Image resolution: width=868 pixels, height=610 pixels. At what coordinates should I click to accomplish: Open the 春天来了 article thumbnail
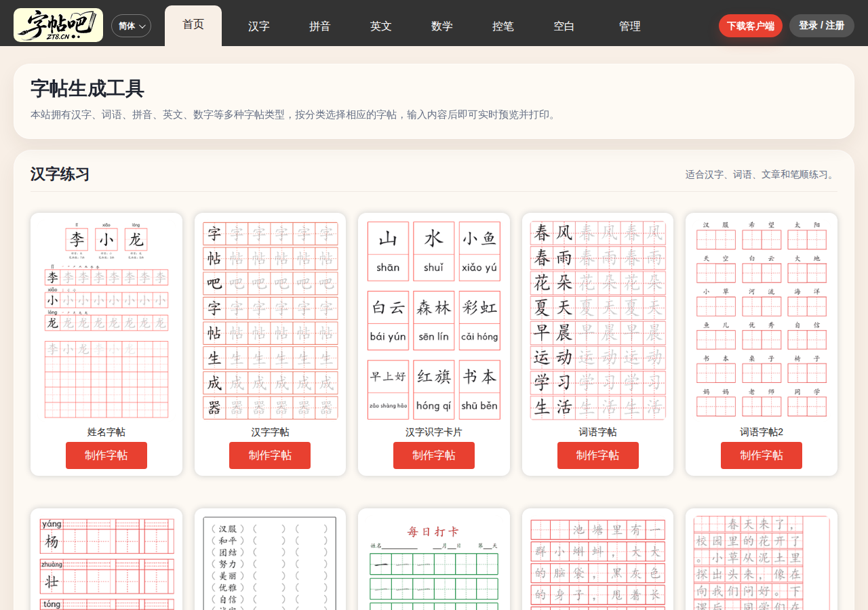tap(762, 563)
